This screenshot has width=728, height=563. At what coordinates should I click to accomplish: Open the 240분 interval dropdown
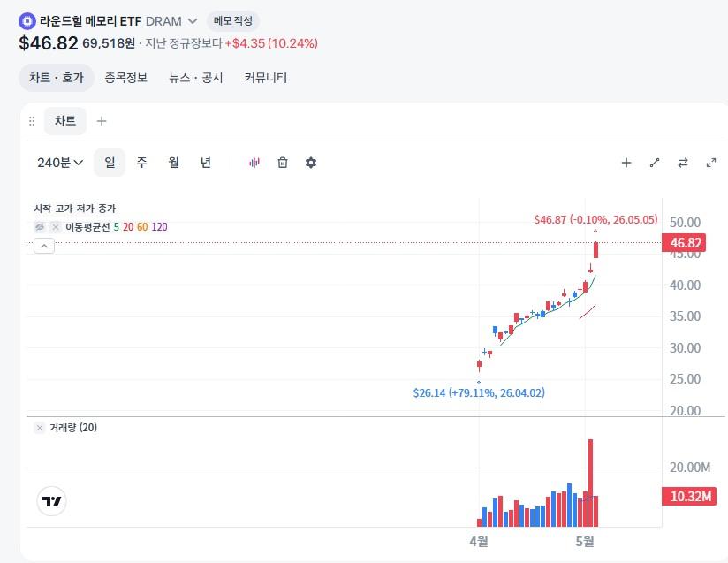pyautogui.click(x=60, y=163)
